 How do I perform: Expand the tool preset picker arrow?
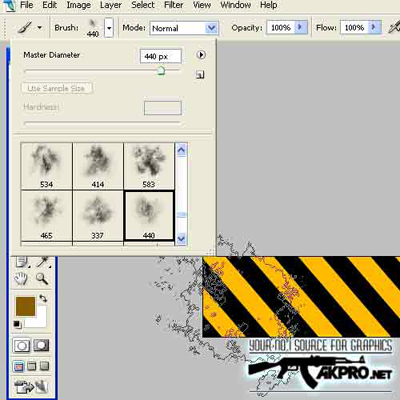coord(40,27)
